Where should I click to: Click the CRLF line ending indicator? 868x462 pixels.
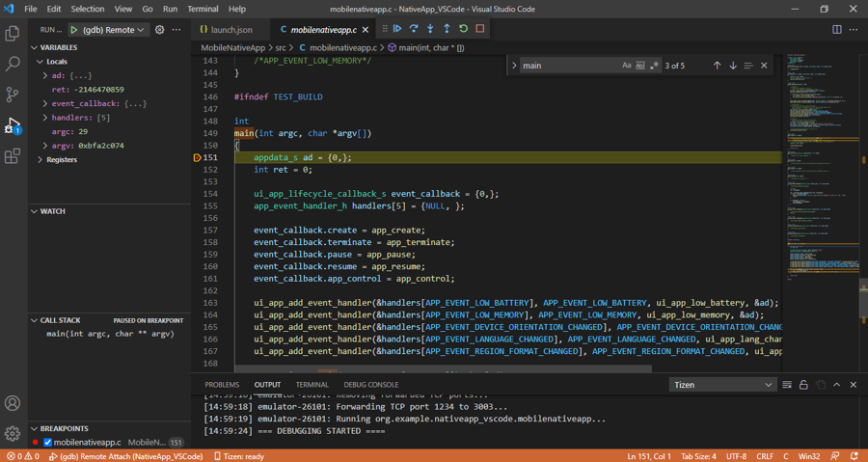[x=764, y=456]
